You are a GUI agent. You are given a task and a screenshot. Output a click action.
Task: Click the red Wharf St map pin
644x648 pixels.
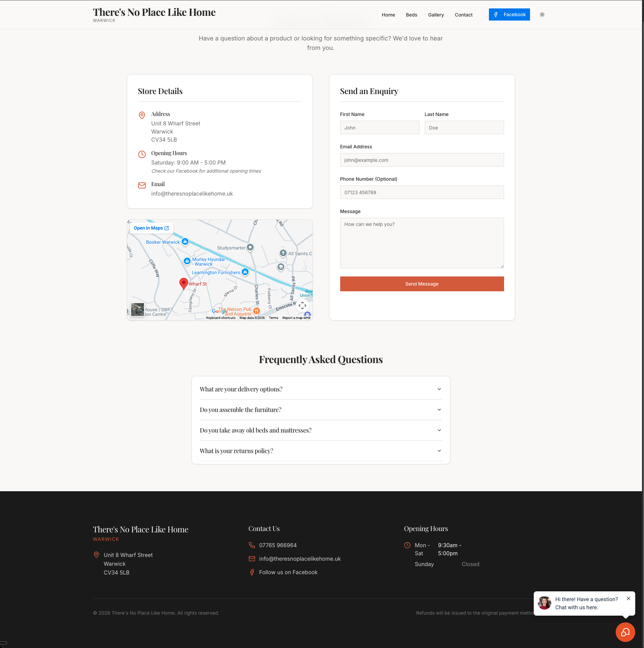(x=183, y=283)
